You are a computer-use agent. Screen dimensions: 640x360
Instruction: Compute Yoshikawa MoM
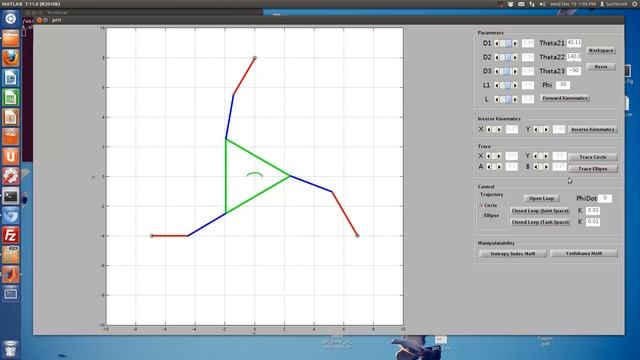(x=584, y=253)
